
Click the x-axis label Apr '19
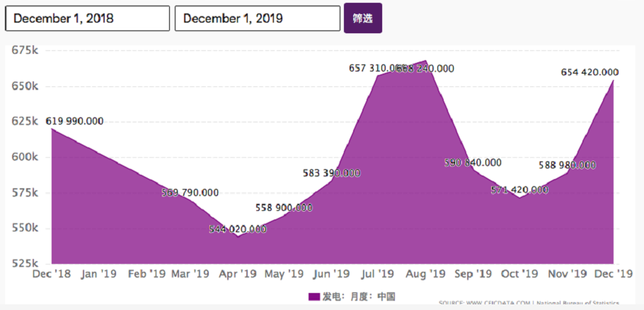(x=238, y=273)
